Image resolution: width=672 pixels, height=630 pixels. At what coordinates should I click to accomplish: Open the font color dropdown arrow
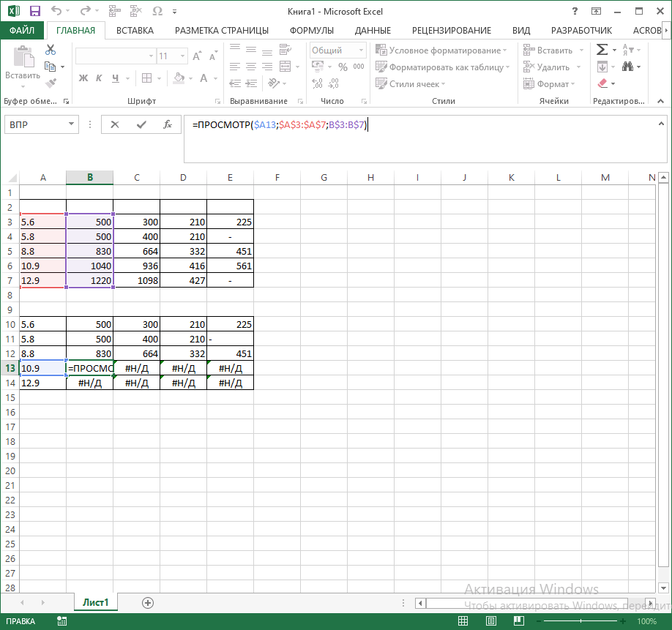(215, 78)
